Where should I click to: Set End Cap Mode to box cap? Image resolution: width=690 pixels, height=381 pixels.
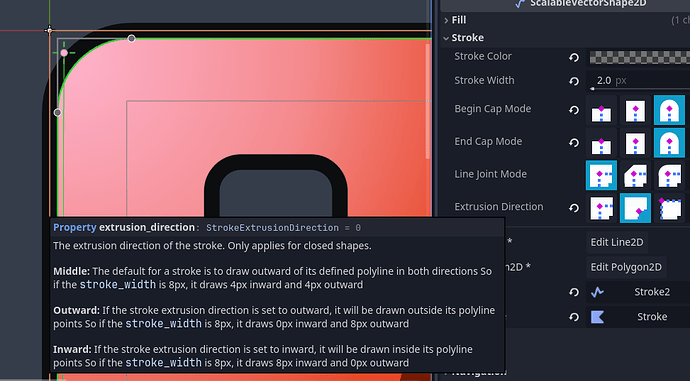click(635, 143)
